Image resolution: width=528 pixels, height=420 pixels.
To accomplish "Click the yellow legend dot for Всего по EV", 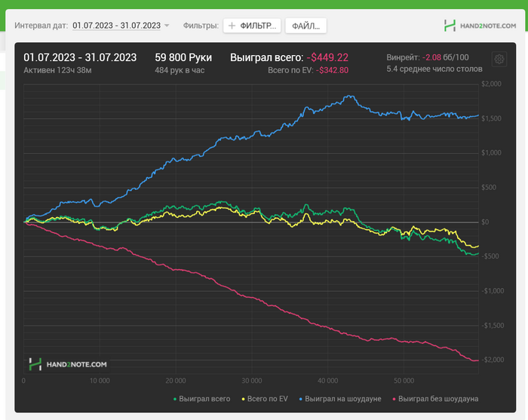I will (x=243, y=399).
